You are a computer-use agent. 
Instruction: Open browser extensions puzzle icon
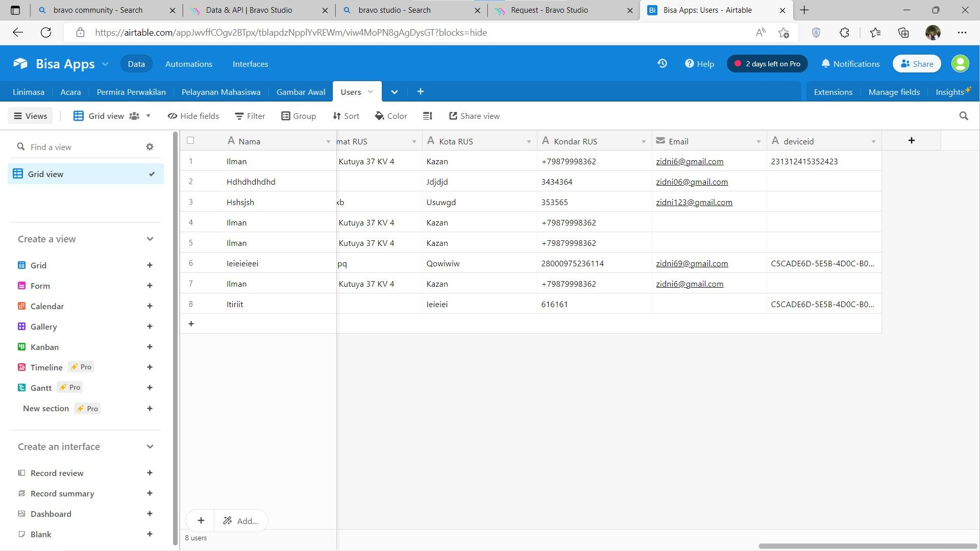point(844,33)
